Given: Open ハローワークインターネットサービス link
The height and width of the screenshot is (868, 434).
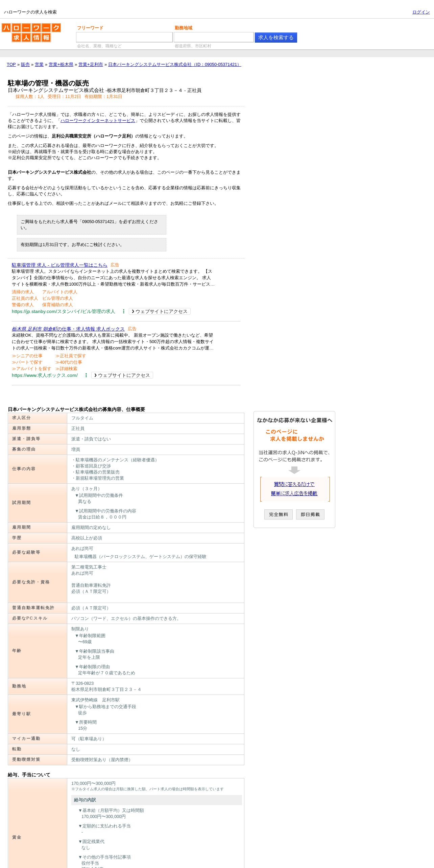Looking at the screenshot, I should click(98, 121).
